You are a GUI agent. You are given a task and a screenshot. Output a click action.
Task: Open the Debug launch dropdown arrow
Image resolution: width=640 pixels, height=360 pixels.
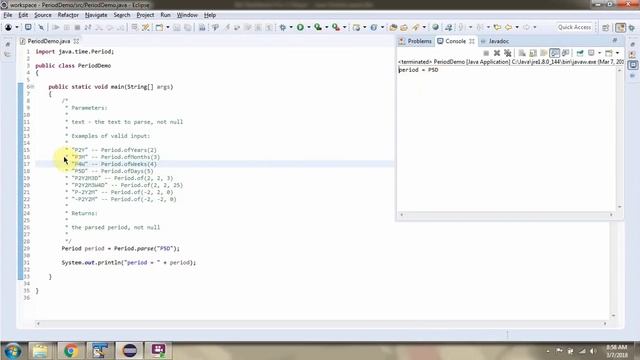291,27
